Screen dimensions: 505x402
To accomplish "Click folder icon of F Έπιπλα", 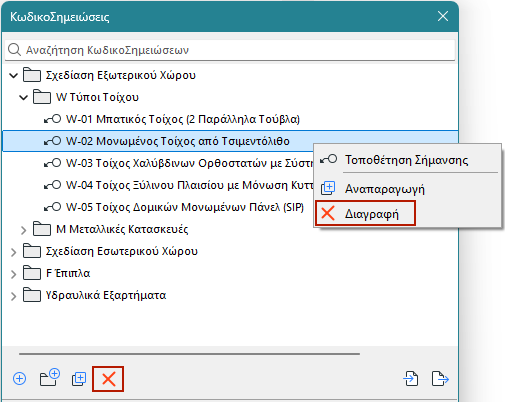I will 32,273.
